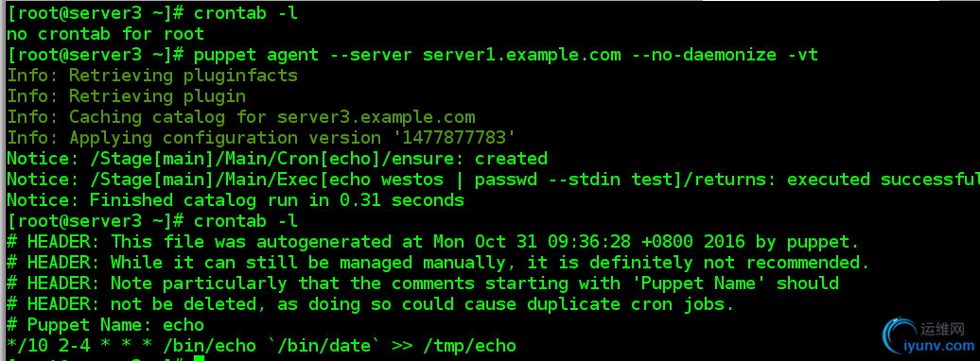Click the iyunv.com watermark logo

point(926,336)
